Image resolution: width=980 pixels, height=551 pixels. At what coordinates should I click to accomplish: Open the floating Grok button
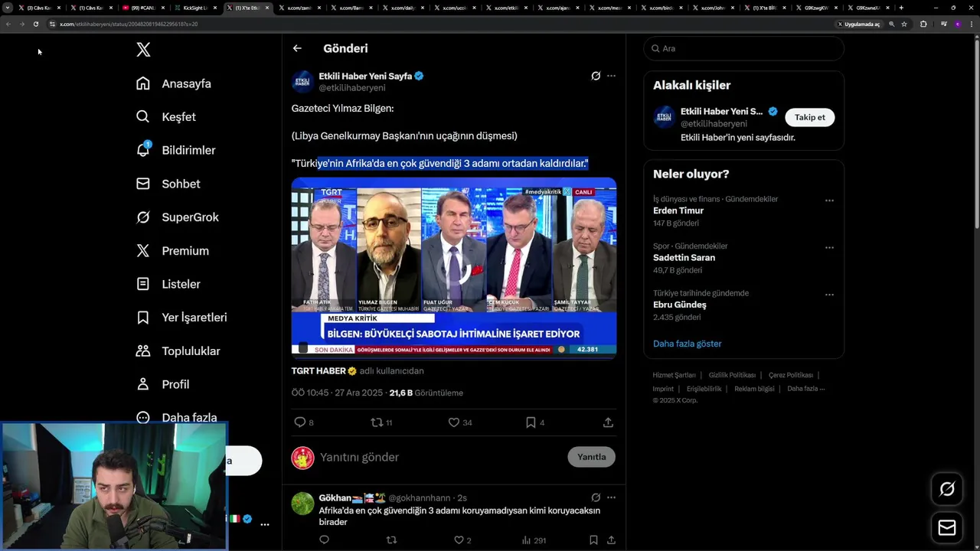pos(947,489)
